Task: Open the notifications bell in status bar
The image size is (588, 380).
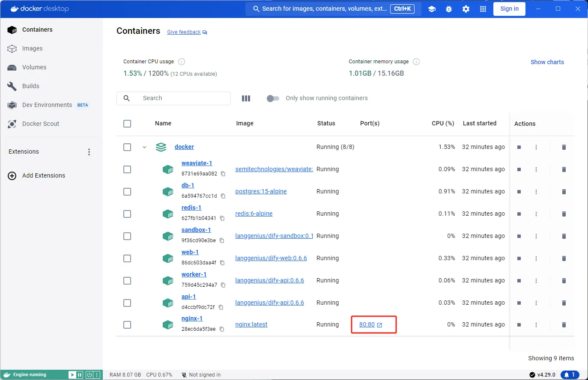Action: pos(570,375)
